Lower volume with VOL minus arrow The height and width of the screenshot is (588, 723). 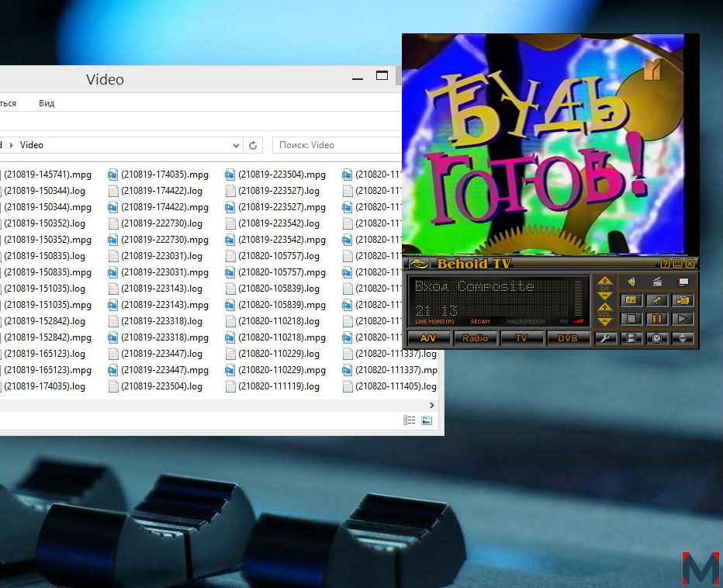click(604, 321)
